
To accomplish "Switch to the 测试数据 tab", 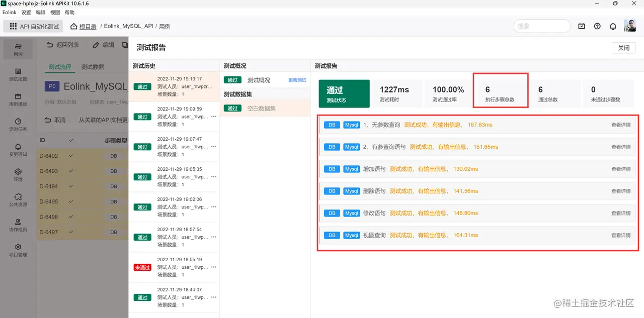I will pos(93,67).
